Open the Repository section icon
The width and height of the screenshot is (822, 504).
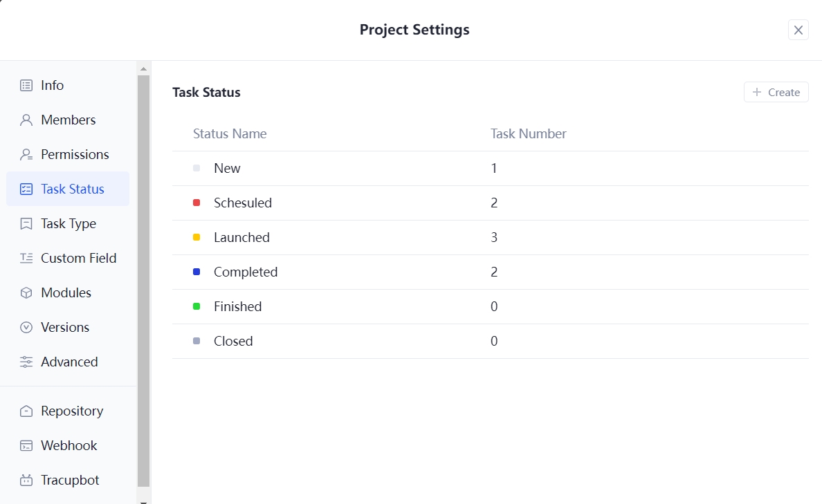coord(26,411)
